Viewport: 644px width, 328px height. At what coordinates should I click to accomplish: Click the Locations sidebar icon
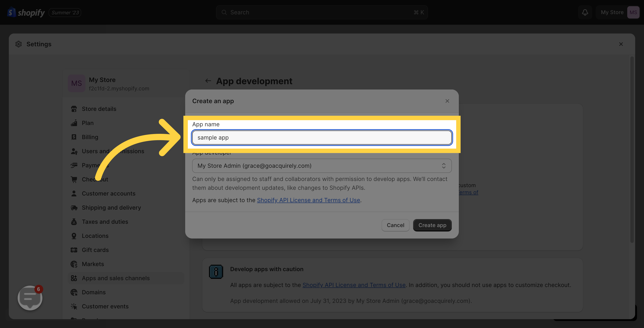point(74,236)
